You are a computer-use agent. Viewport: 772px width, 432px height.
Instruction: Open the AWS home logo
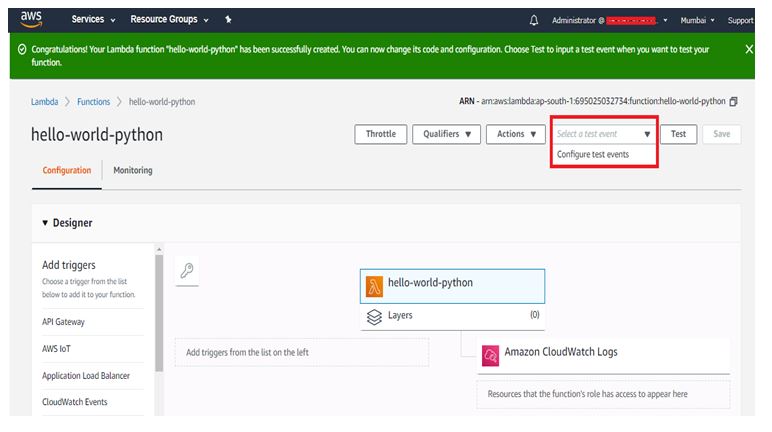click(31, 19)
